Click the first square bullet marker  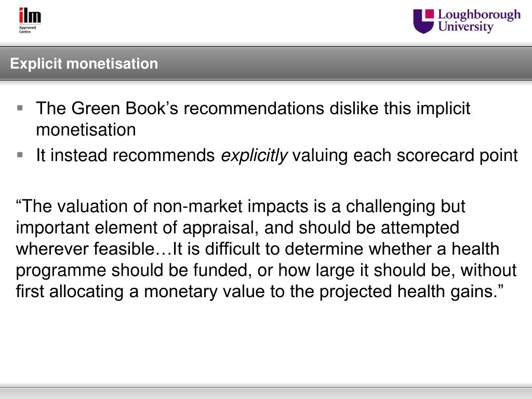[x=20, y=108]
